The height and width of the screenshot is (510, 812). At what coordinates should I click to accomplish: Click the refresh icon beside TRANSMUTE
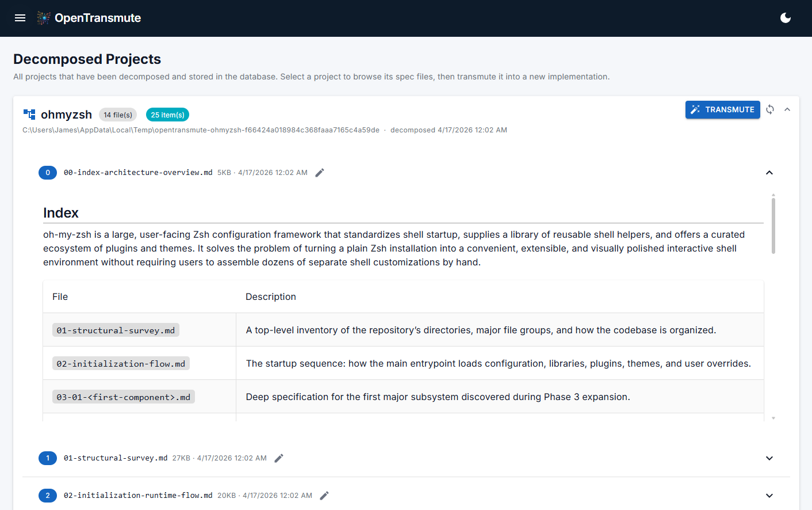[x=770, y=109]
